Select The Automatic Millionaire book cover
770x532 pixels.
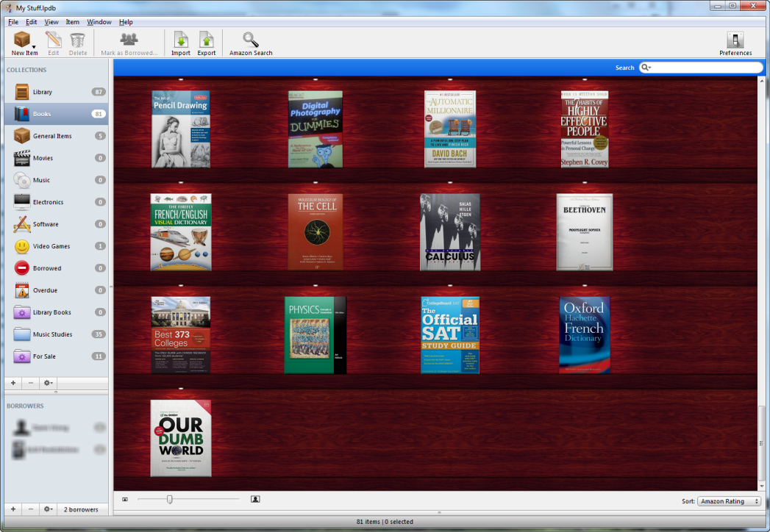(450, 129)
